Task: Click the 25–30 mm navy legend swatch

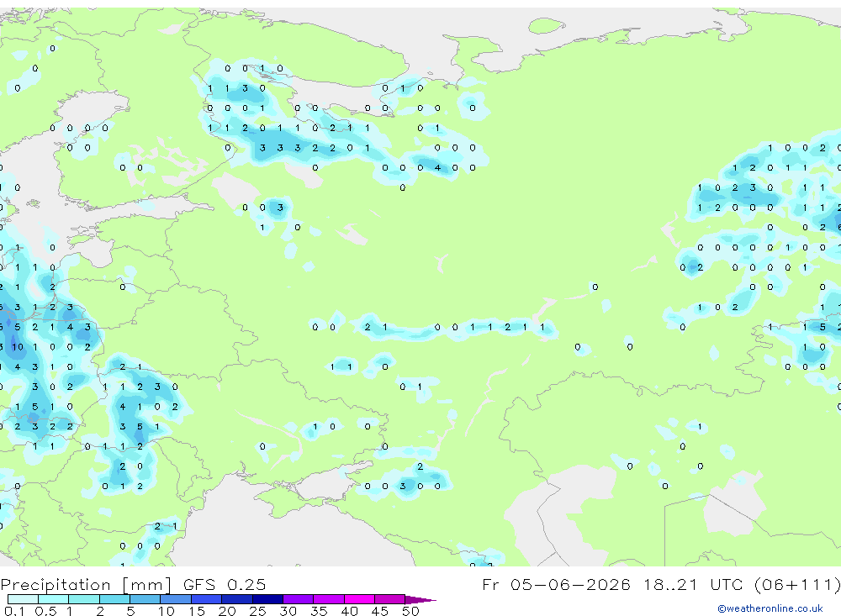Action: tap(267, 599)
